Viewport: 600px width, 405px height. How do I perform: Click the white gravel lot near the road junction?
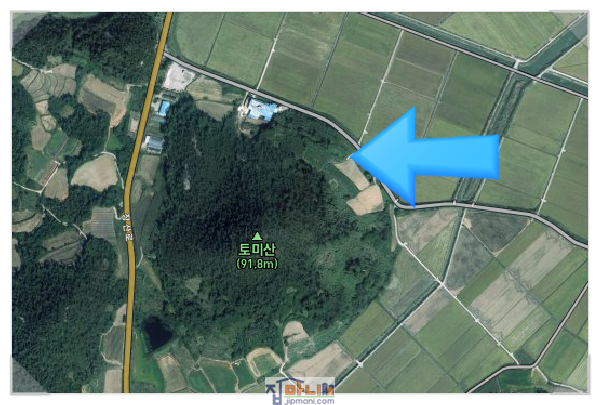(x=178, y=75)
